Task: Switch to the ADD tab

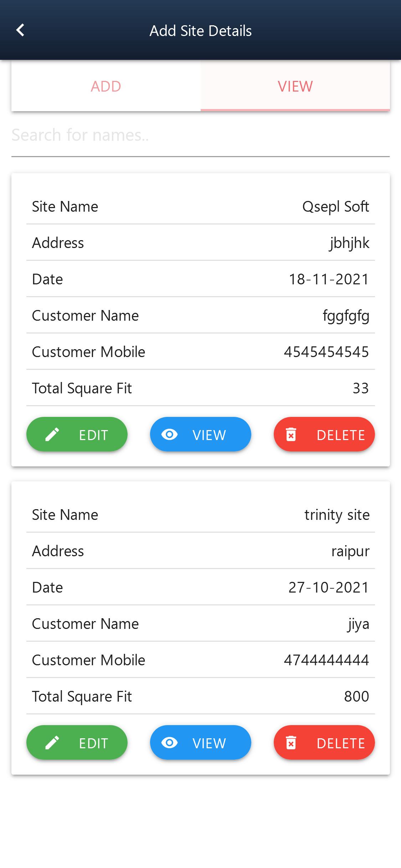Action: tap(106, 86)
